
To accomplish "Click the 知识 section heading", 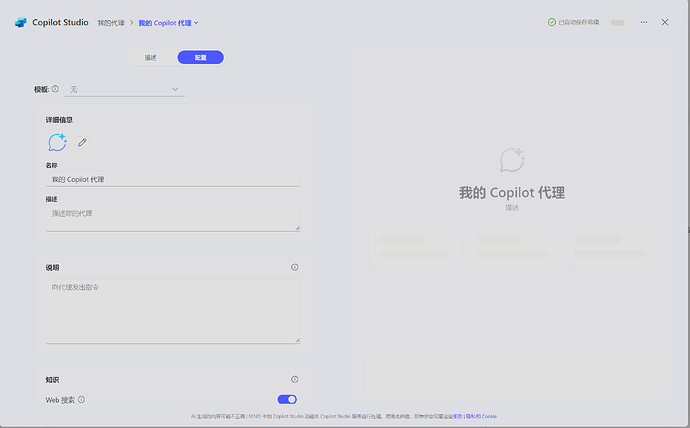I will point(52,380).
